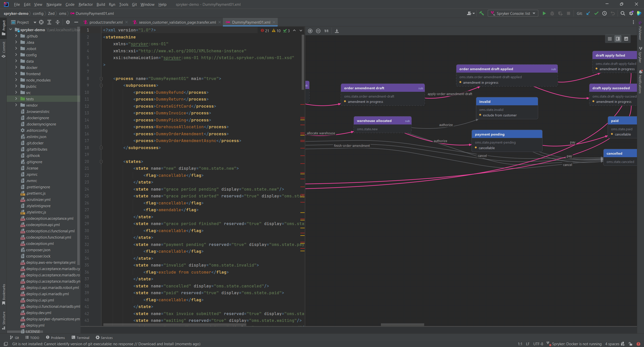Zoom out of the state machine diagram
The width and height of the screenshot is (644, 347).
318,31
